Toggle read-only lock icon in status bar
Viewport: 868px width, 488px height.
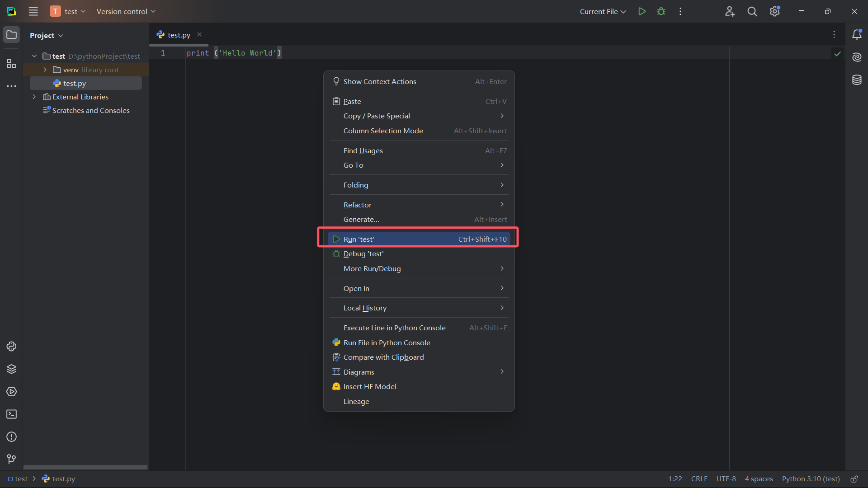[x=854, y=479]
